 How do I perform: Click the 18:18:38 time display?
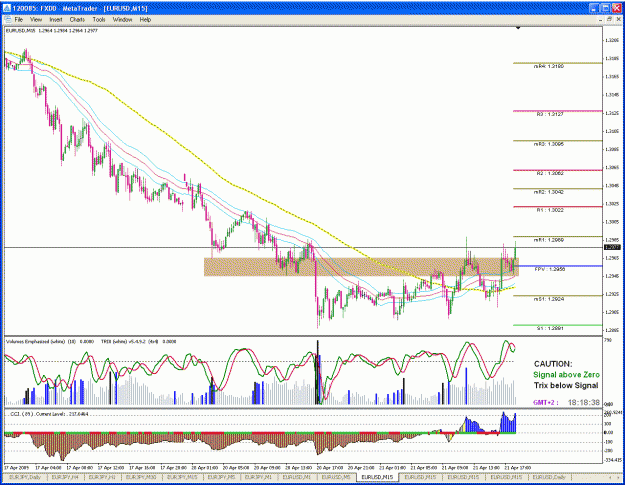[584, 403]
